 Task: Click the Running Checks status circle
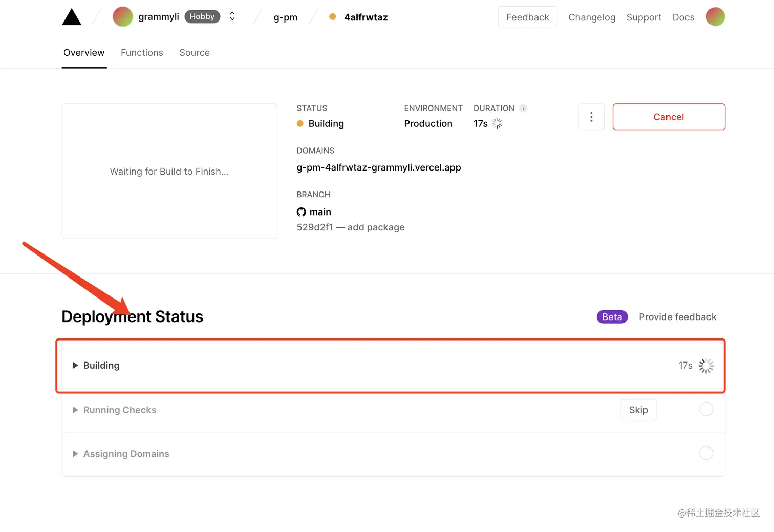coord(706,409)
